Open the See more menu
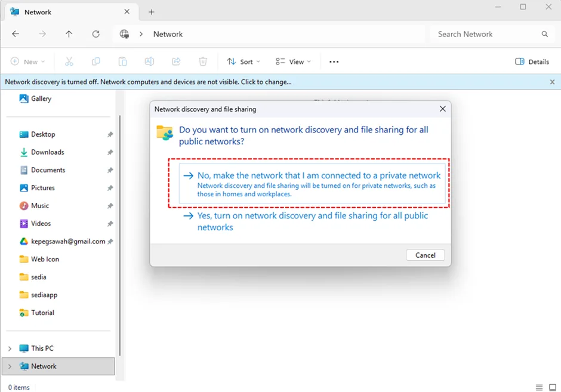 coord(334,61)
